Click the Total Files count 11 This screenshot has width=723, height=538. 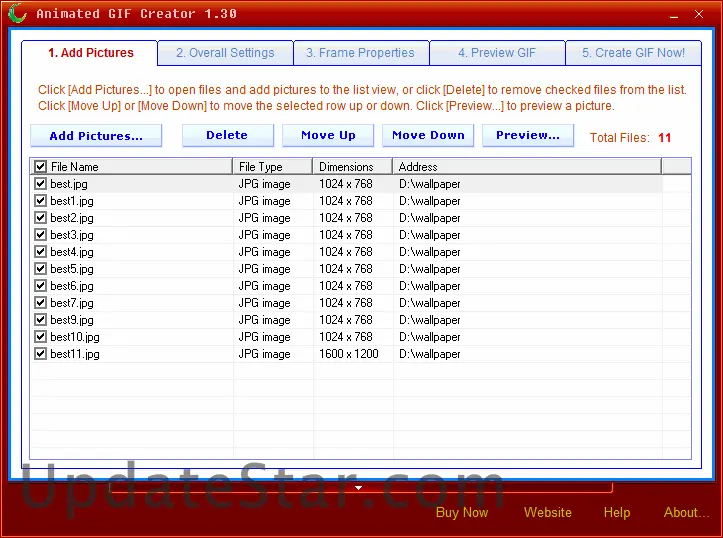pyautogui.click(x=664, y=137)
